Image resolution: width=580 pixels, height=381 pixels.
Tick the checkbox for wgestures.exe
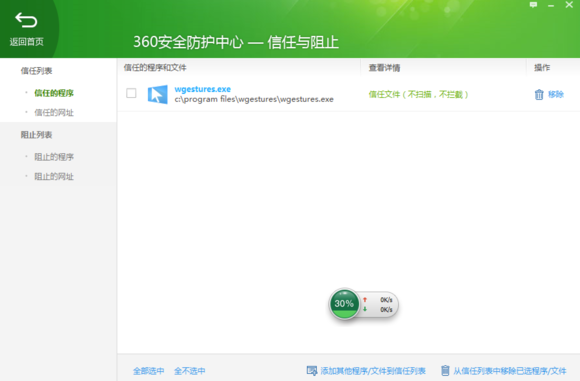(131, 93)
